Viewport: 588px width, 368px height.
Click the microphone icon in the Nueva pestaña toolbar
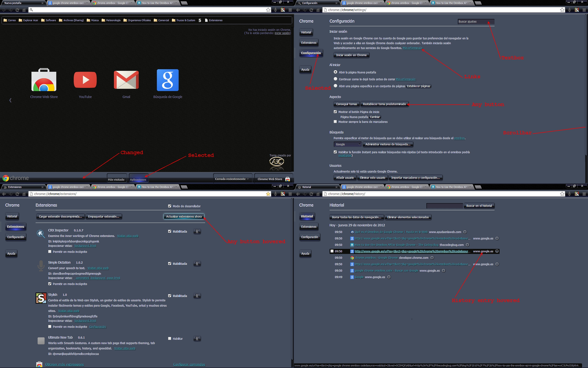[275, 10]
